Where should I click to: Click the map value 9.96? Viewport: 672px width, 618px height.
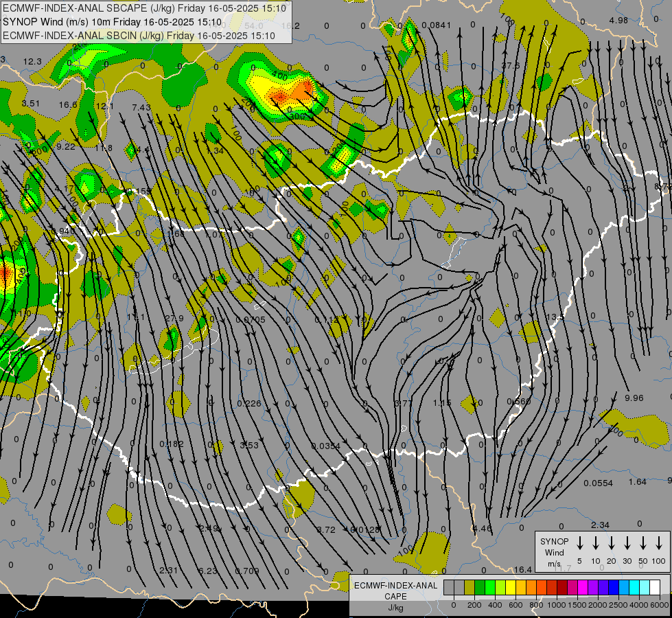[634, 398]
